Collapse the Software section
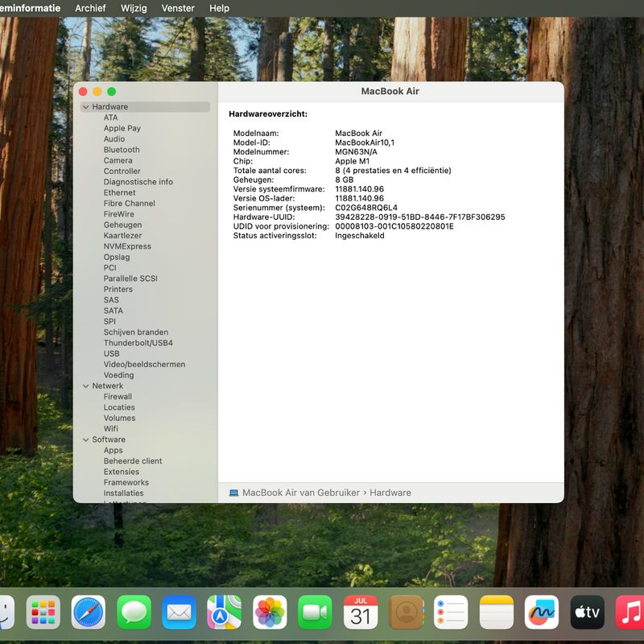 [x=86, y=440]
